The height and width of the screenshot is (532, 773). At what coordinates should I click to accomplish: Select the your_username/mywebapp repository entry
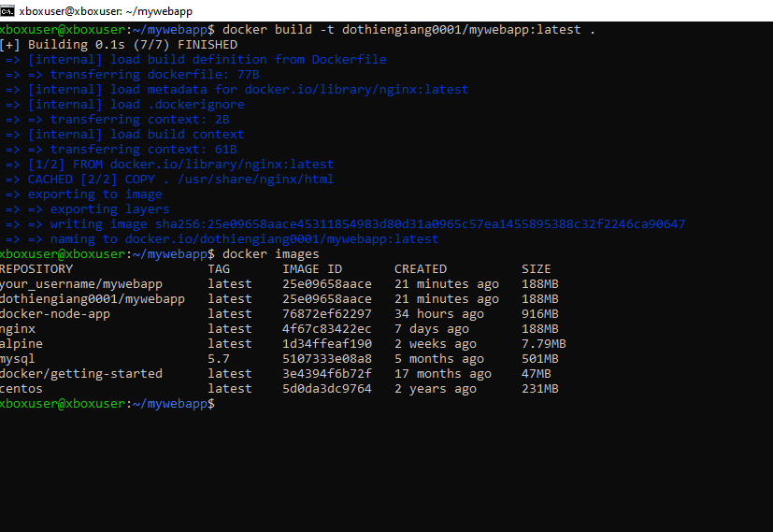pos(81,284)
